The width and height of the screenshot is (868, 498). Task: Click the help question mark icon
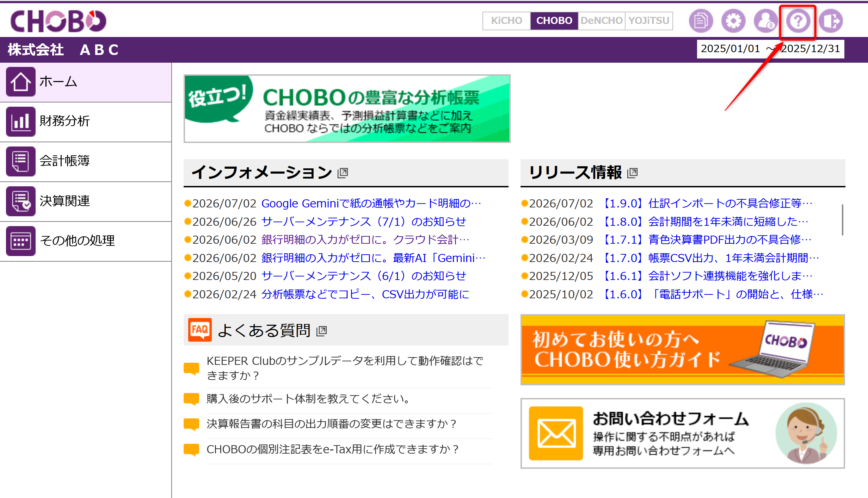[x=798, y=21]
